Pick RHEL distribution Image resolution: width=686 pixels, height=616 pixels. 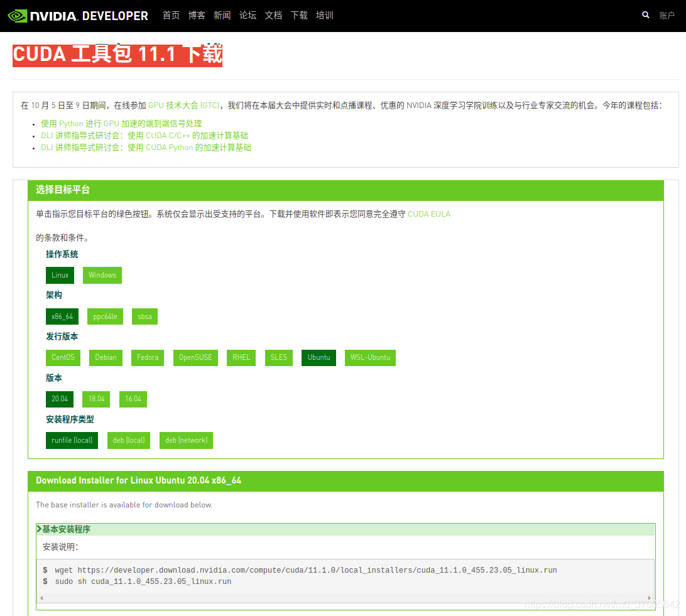coord(241,358)
